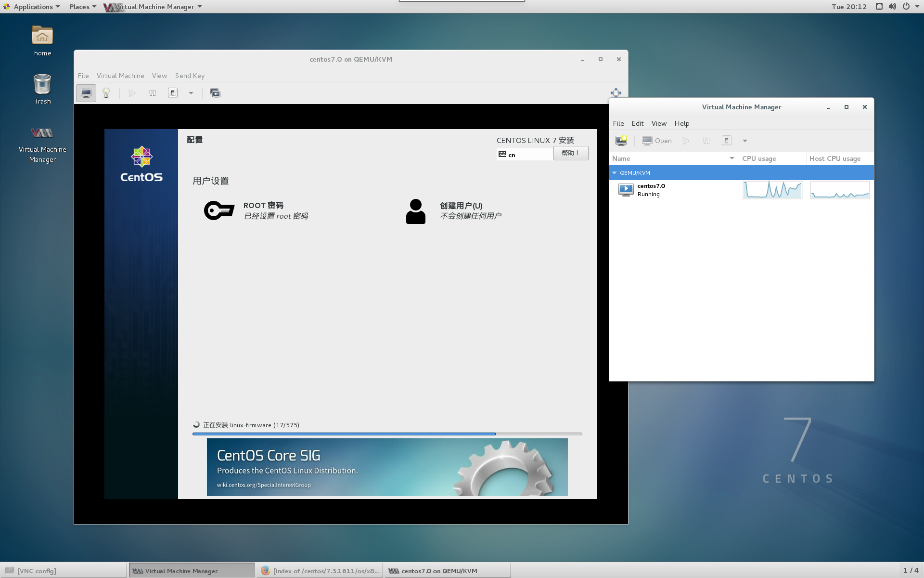Open ROOT 密码 settings in installer
Viewport: 924px width, 578px height.
(256, 210)
